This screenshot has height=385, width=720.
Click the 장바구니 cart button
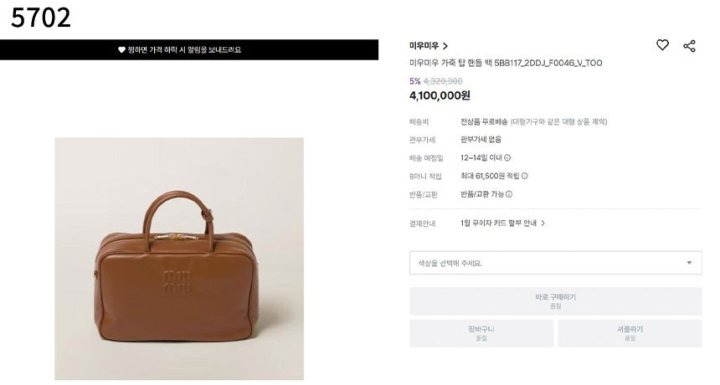pyautogui.click(x=481, y=333)
